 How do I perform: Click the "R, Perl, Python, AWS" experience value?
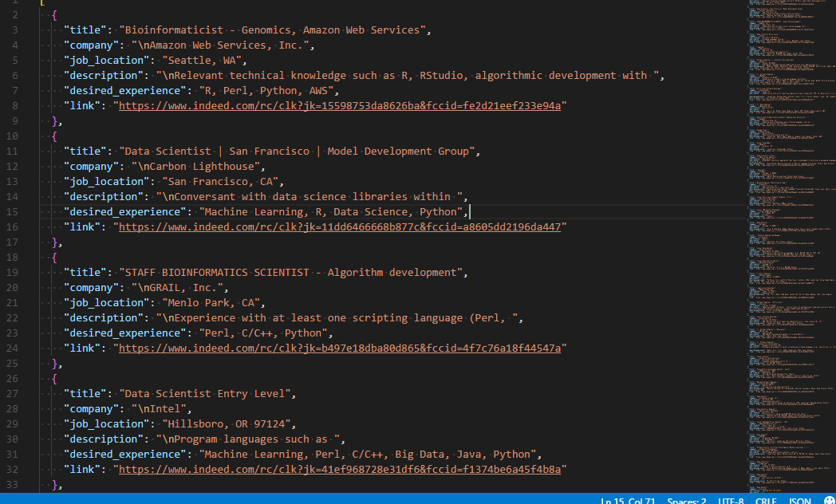point(266,91)
